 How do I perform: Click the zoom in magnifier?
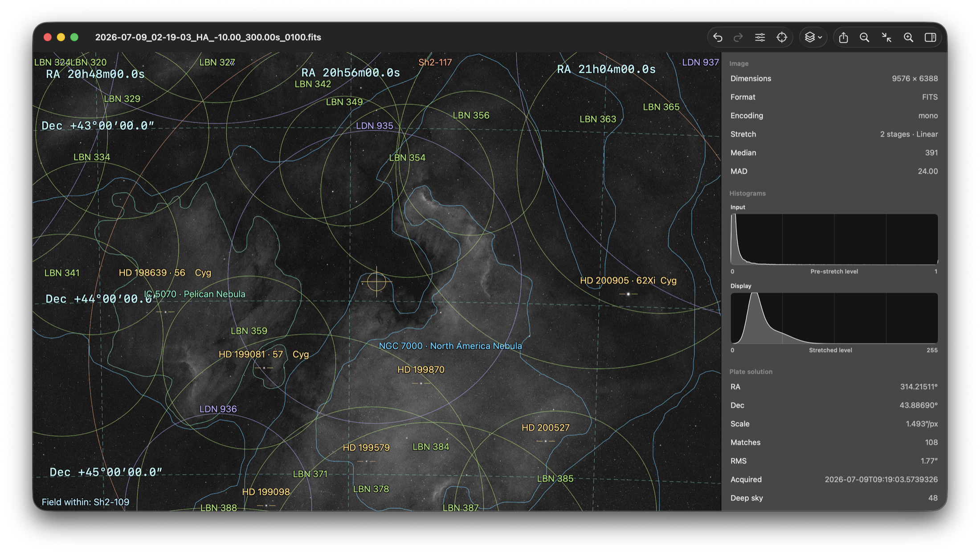[908, 37]
